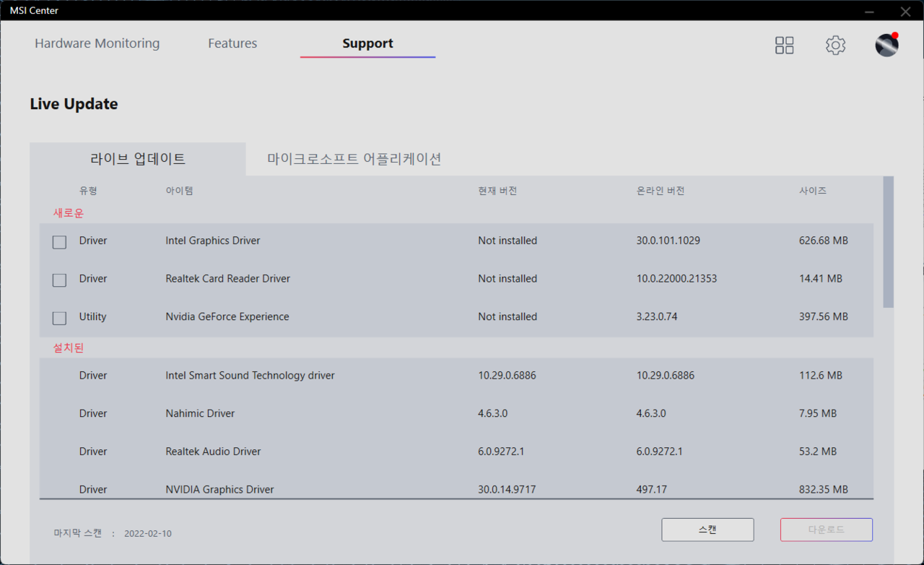This screenshot has width=924, height=565.
Task: Select the Nahimic Driver row
Action: click(200, 413)
